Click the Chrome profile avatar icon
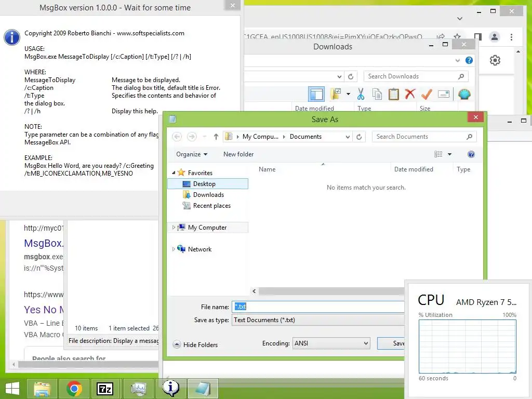Viewport: 532px width, 399px height. pyautogui.click(x=495, y=37)
